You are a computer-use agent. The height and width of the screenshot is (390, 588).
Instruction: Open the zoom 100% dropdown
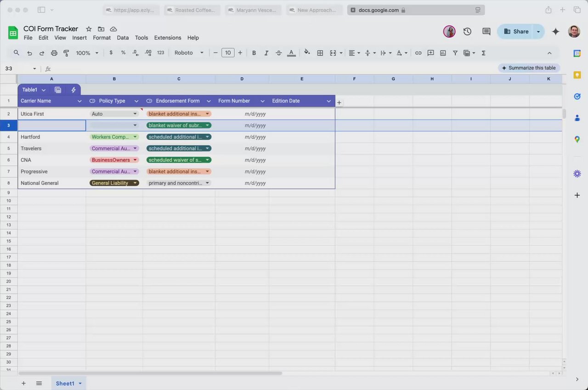(87, 53)
